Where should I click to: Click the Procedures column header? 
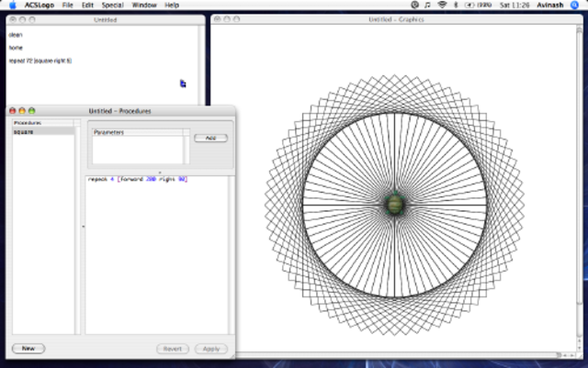pos(43,123)
